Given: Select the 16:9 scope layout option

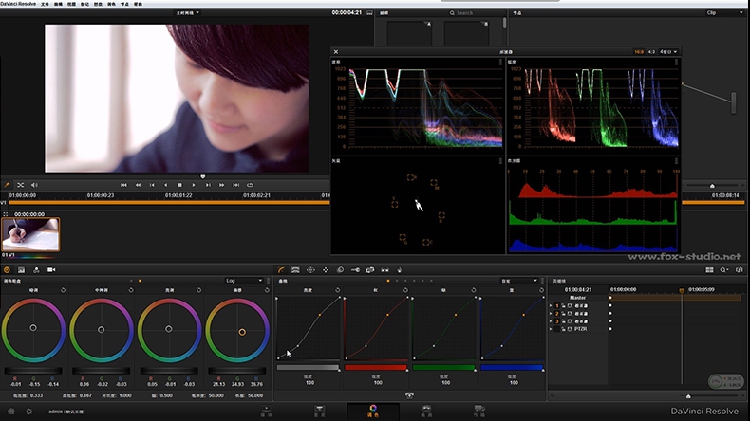Looking at the screenshot, I should (638, 52).
